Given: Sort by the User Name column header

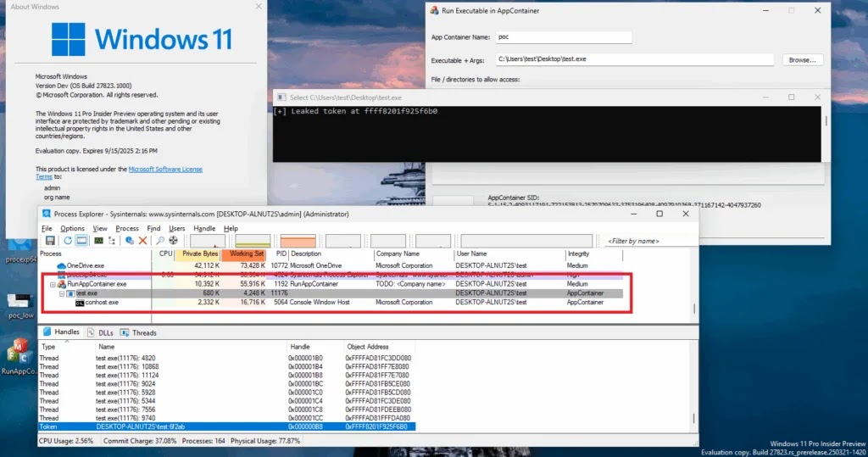Looking at the screenshot, I should [509, 254].
